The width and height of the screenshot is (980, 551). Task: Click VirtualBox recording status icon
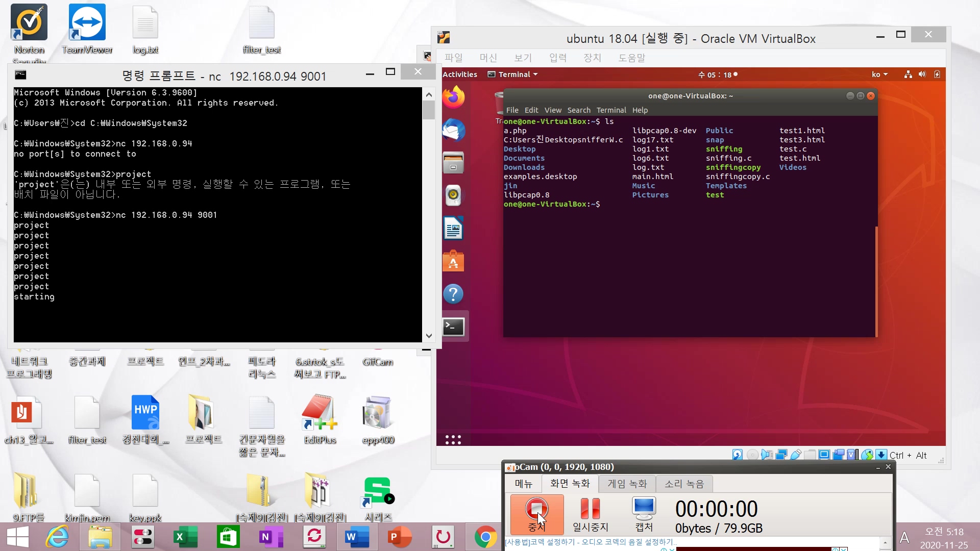[x=839, y=455]
